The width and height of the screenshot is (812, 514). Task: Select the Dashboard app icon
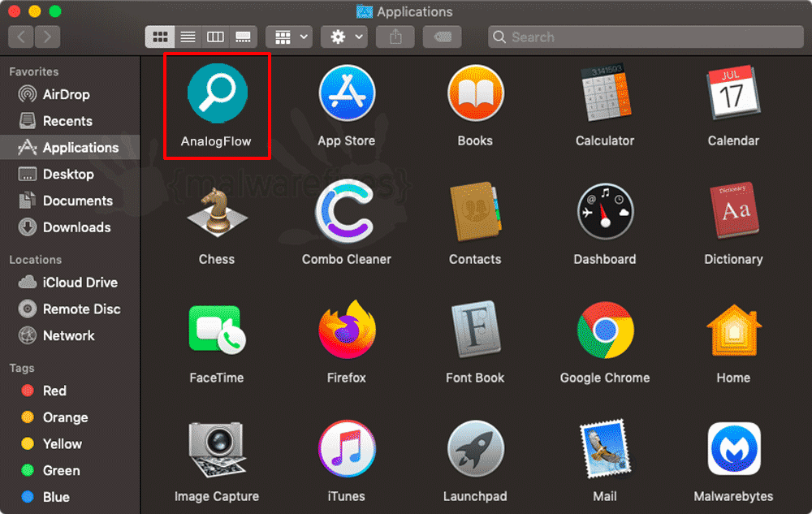click(x=604, y=212)
